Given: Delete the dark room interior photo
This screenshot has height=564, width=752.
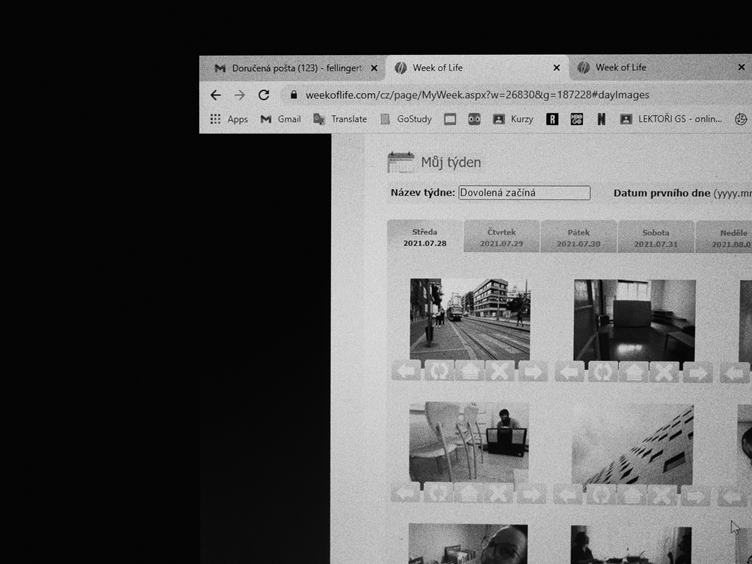Looking at the screenshot, I should tap(663, 372).
